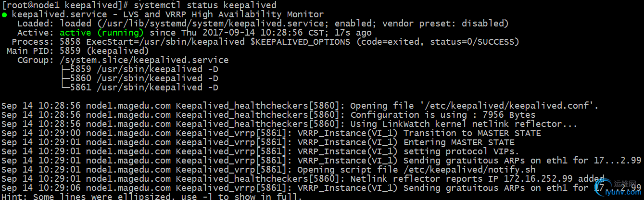Click the 'systemctl status keepalived' command text
The image size is (644, 200).
point(205,5)
